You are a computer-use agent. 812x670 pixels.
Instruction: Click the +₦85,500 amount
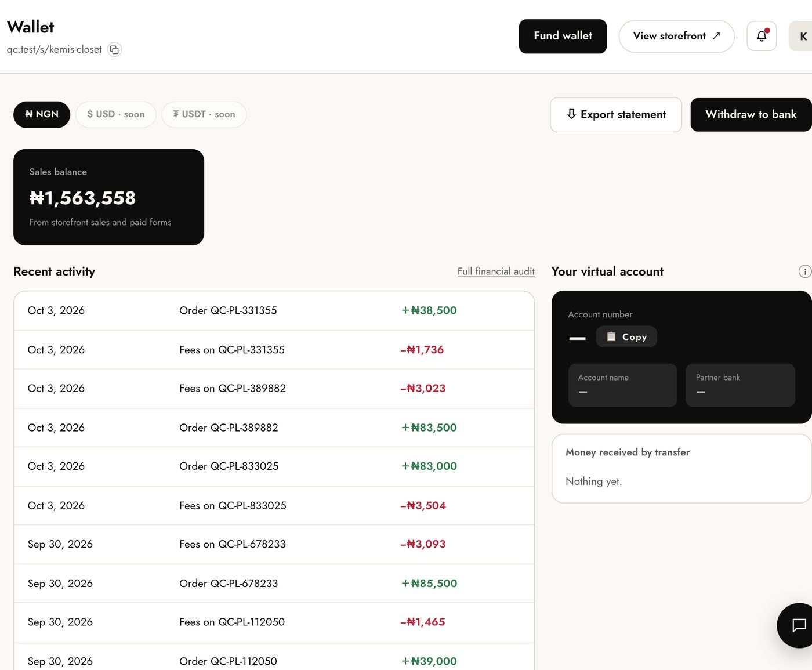click(x=429, y=584)
